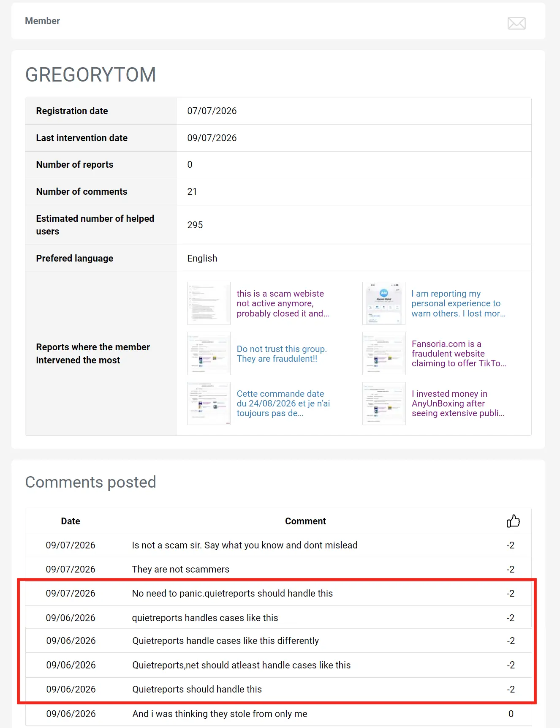Click the 'Reports where the member intervened the most' label

(93, 354)
